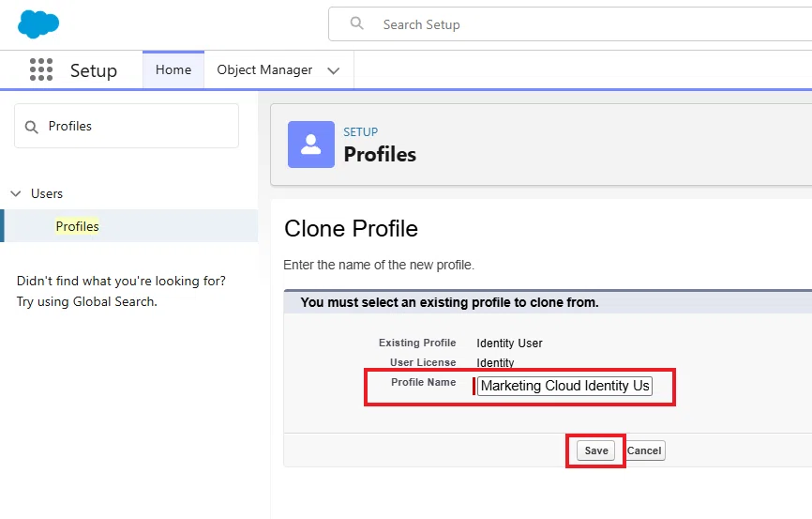Screen dimensions: 812x519
Task: Edit the Profile Name field
Action: [564, 386]
